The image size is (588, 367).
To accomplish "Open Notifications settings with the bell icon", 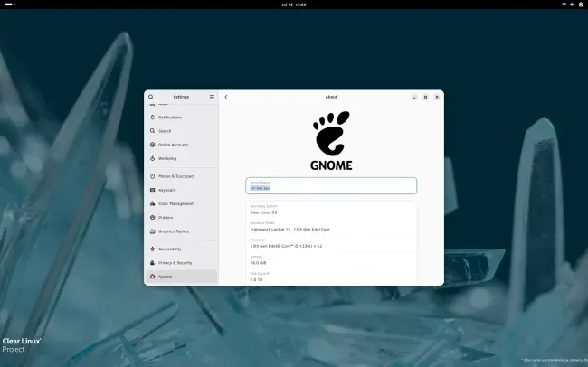I will 152,117.
